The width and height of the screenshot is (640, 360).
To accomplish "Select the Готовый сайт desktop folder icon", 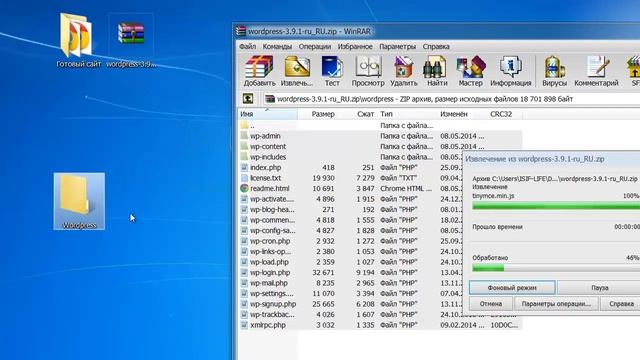I will point(78,40).
